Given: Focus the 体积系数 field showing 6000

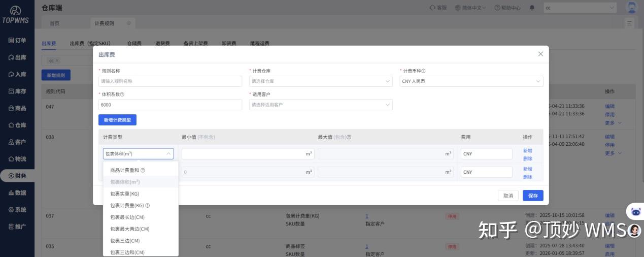Looking at the screenshot, I should (x=170, y=105).
